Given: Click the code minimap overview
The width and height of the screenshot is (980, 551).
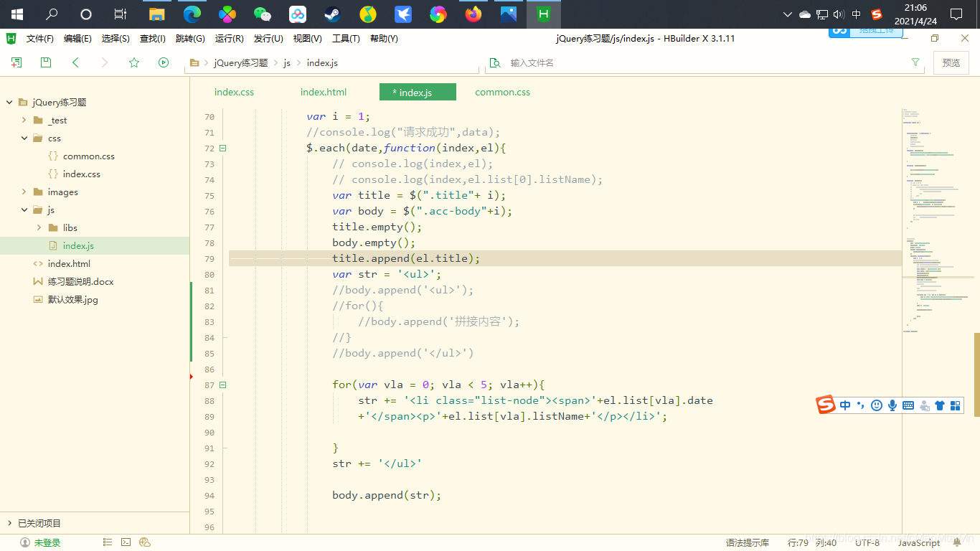Looking at the screenshot, I should [937, 222].
